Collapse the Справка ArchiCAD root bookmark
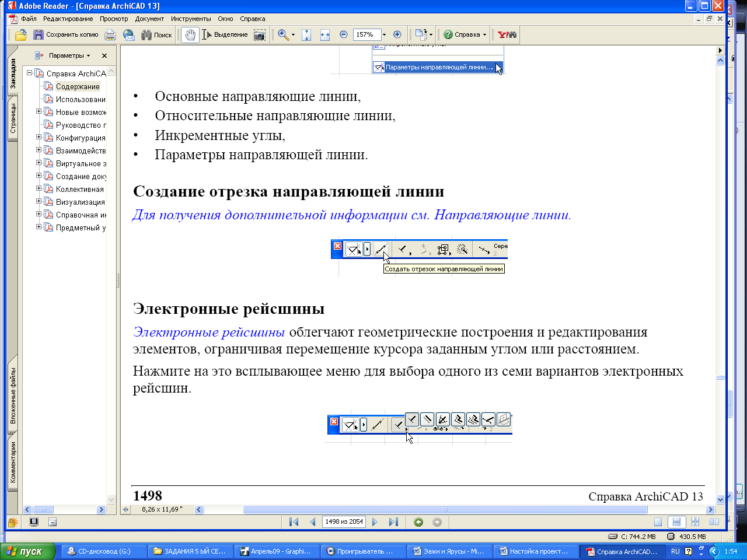Screen dimensions: 747x560 click(29, 73)
